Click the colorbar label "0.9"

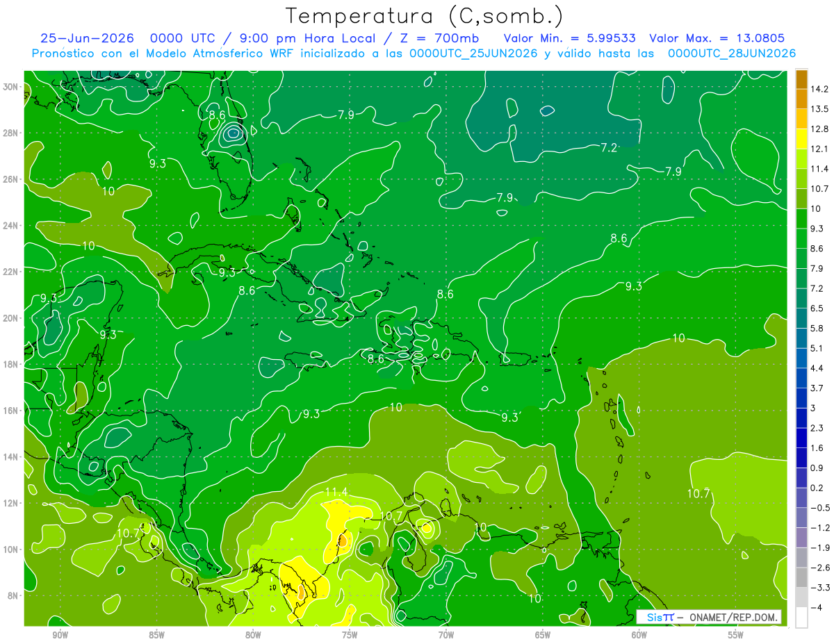point(817,468)
